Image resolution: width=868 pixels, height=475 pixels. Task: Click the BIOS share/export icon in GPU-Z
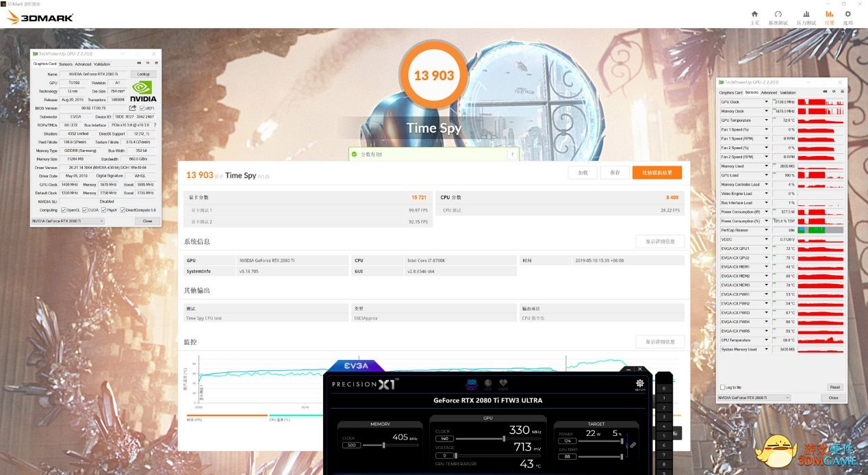click(x=132, y=108)
